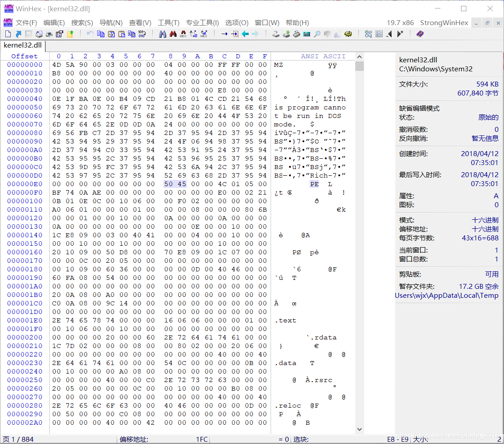Click the E8 - E9 block status field
Screen dimensions: 504x444
click(398, 439)
